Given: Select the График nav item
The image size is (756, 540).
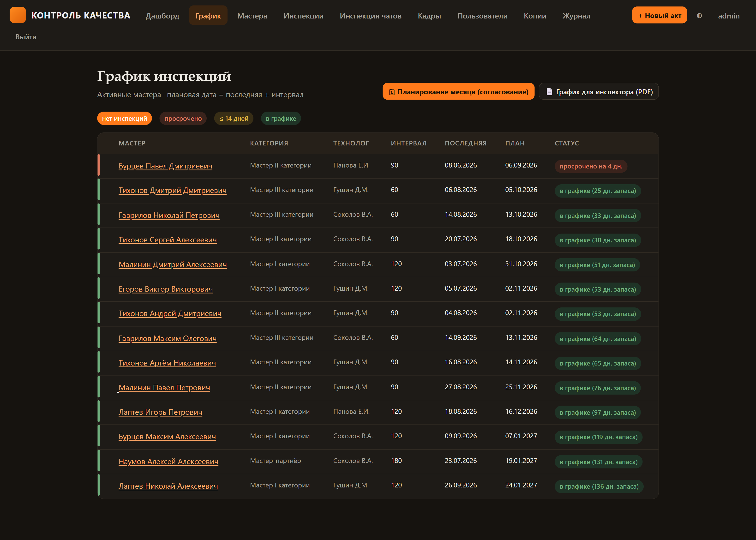Looking at the screenshot, I should click(208, 16).
